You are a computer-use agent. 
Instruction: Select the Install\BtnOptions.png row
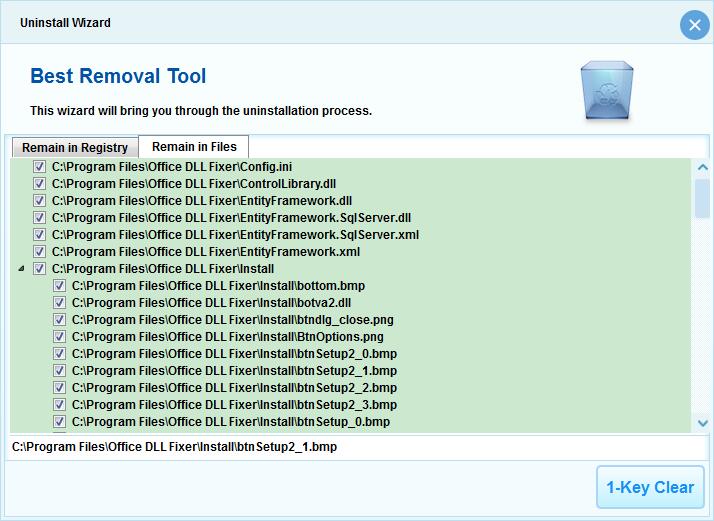pos(228,337)
